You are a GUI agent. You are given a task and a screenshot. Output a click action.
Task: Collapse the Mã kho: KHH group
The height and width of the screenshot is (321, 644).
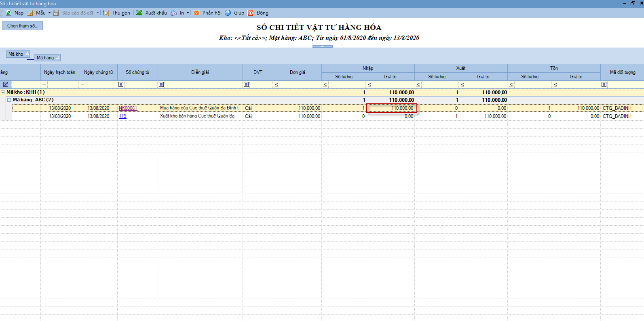pyautogui.click(x=3, y=92)
